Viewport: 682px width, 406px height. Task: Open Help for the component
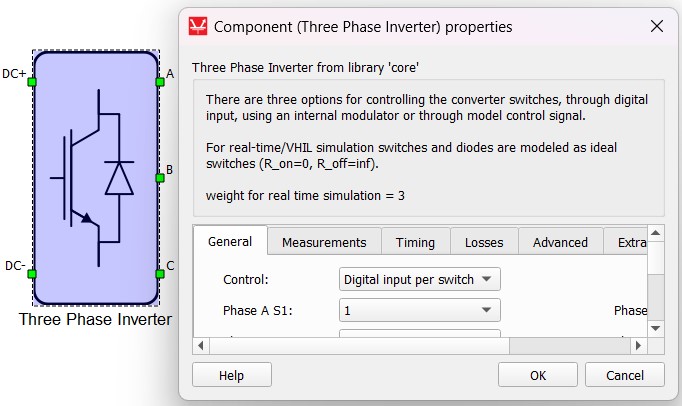coord(231,375)
